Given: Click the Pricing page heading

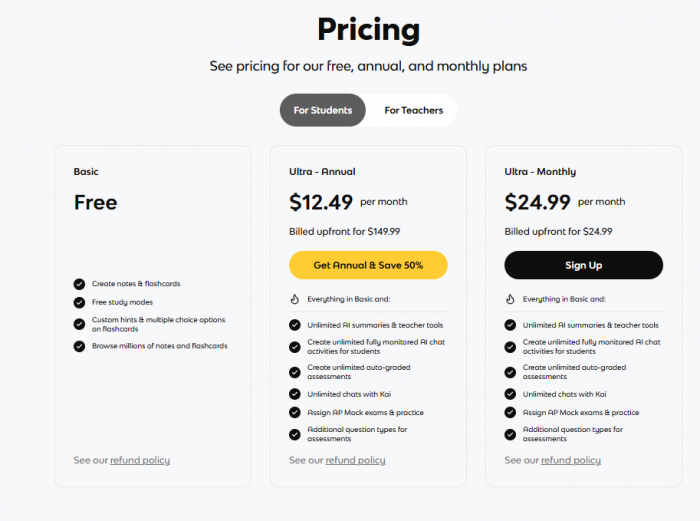Looking at the screenshot, I should click(x=368, y=30).
